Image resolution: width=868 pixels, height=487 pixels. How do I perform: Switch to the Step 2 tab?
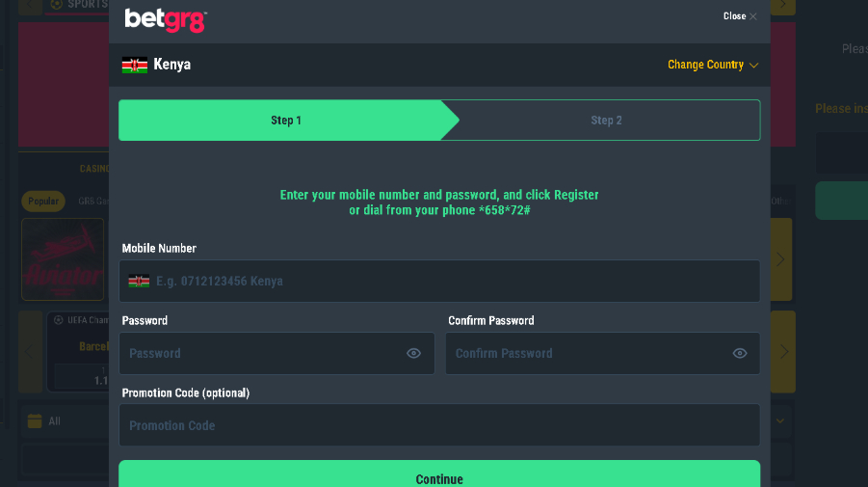tap(606, 121)
